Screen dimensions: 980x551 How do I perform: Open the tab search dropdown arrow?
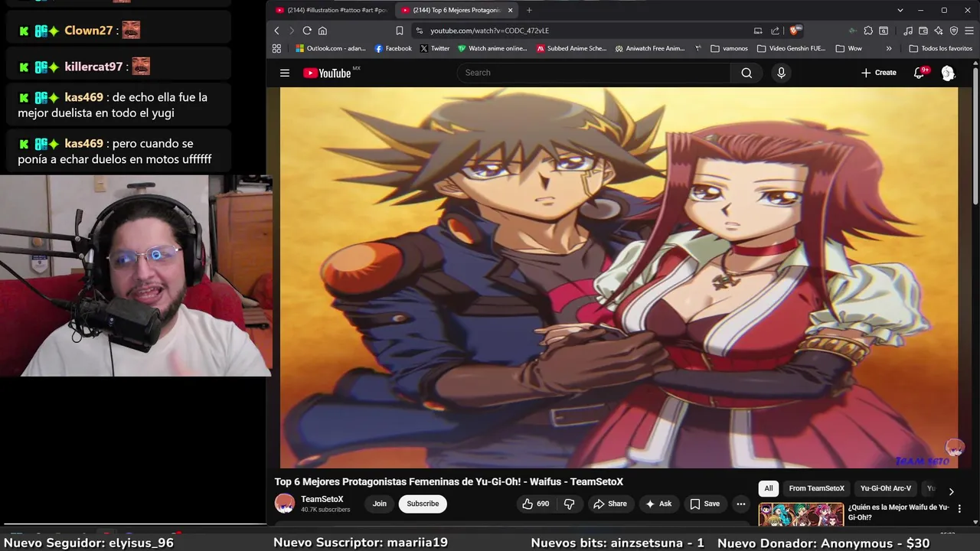click(900, 10)
